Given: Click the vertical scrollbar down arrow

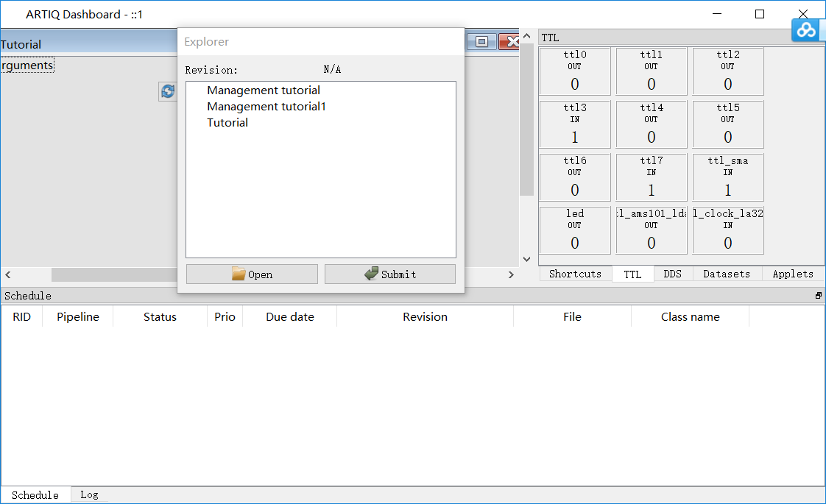Looking at the screenshot, I should (x=526, y=259).
